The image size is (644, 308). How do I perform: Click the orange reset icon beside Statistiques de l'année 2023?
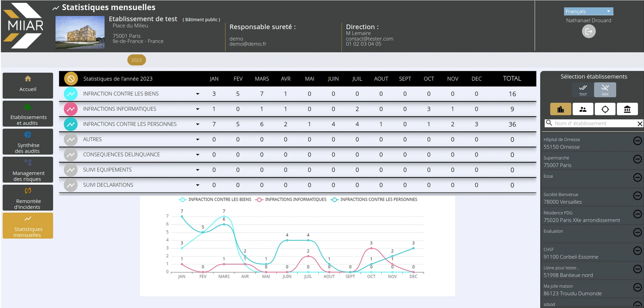click(x=71, y=78)
